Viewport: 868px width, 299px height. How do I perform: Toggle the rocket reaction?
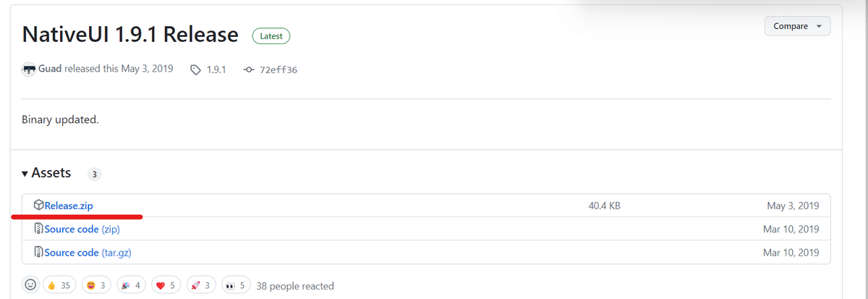(x=201, y=285)
